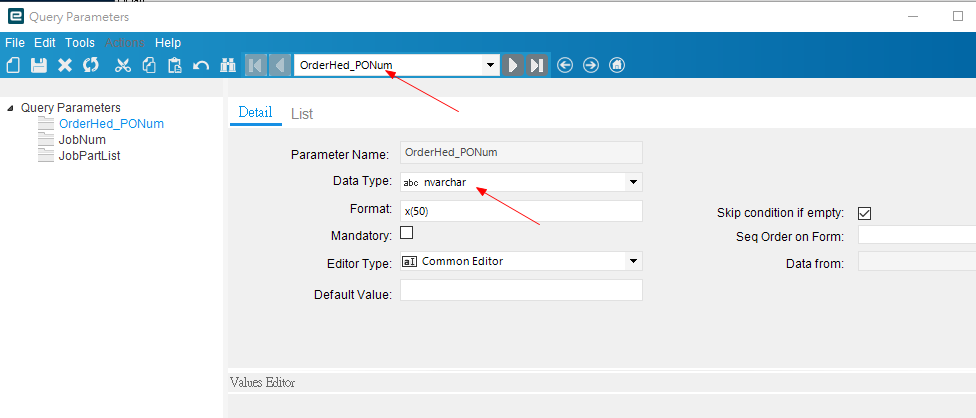Viewport: 976px width, 418px height.
Task: Open search with the binoculars icon
Action: point(228,65)
